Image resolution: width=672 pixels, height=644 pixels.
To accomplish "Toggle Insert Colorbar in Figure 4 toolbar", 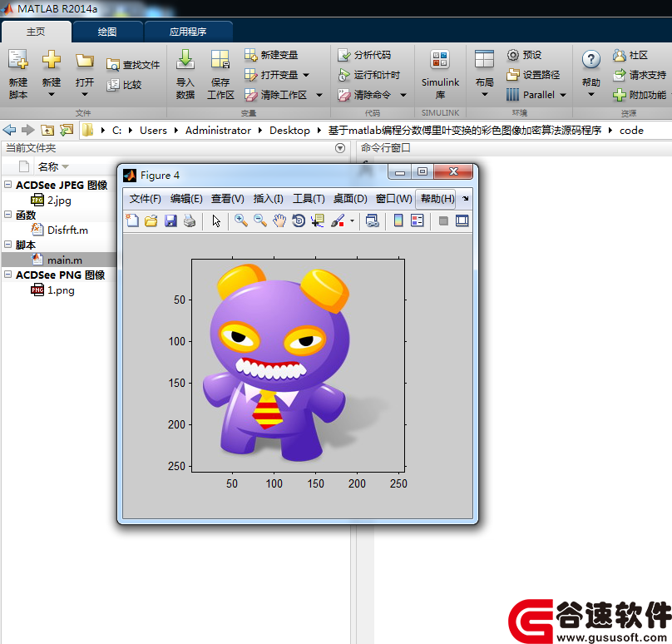I will coord(398,220).
